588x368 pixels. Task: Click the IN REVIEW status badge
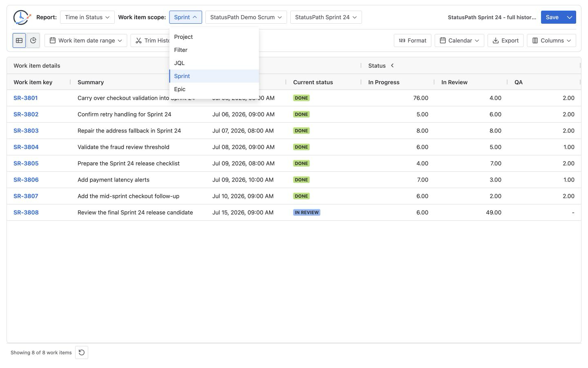tap(307, 213)
